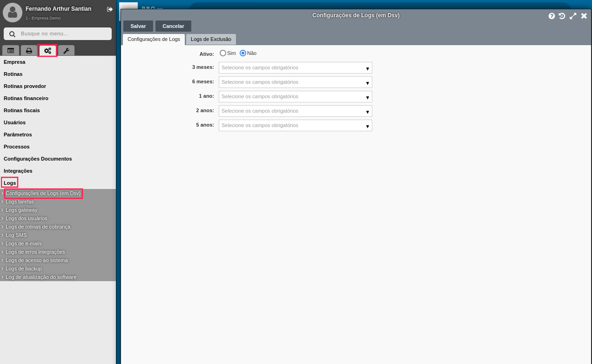
Task: Select Não for Ativo
Action: [x=243, y=53]
